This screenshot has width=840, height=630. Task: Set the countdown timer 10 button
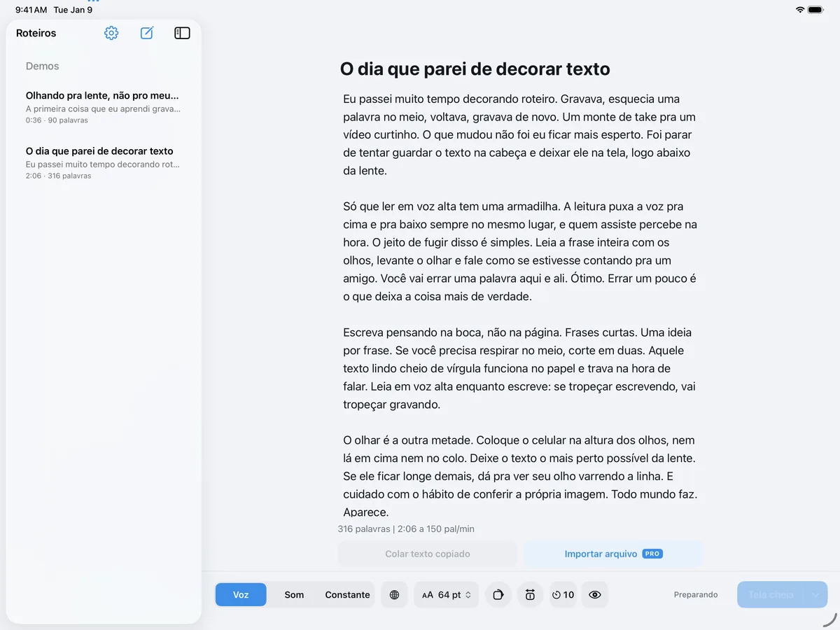pyautogui.click(x=563, y=595)
